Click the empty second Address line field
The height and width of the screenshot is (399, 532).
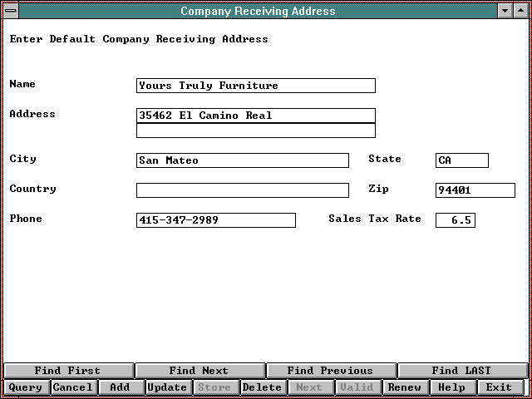click(x=255, y=131)
